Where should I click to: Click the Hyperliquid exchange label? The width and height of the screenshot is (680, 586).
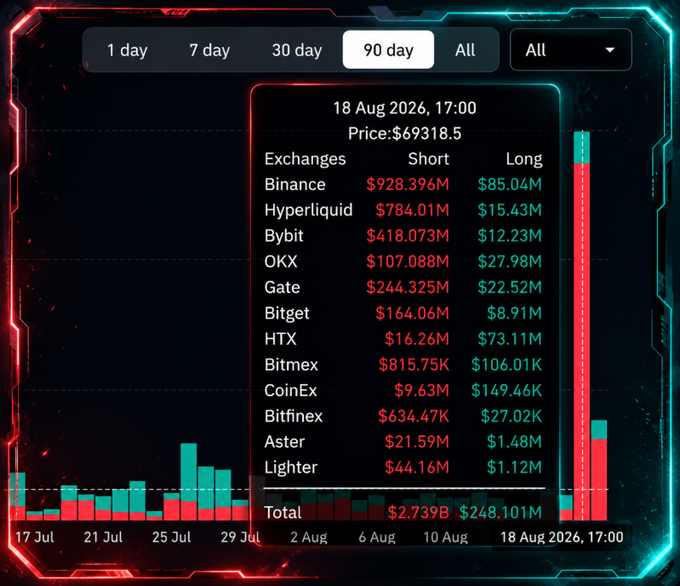tap(308, 210)
